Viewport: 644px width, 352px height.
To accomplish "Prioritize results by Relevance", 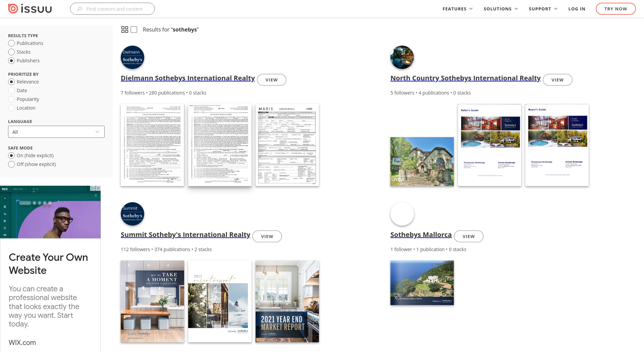I will click(11, 82).
